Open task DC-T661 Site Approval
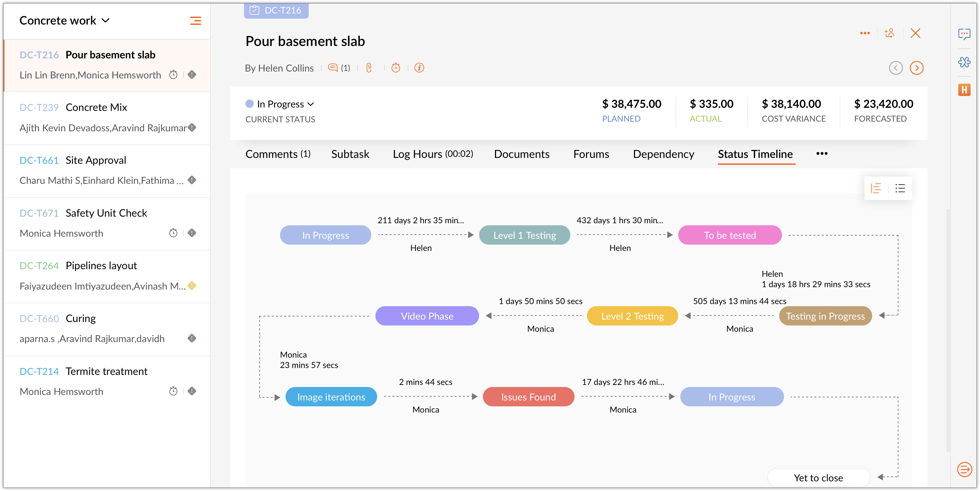Screen dimensions: 980x491 95,160
